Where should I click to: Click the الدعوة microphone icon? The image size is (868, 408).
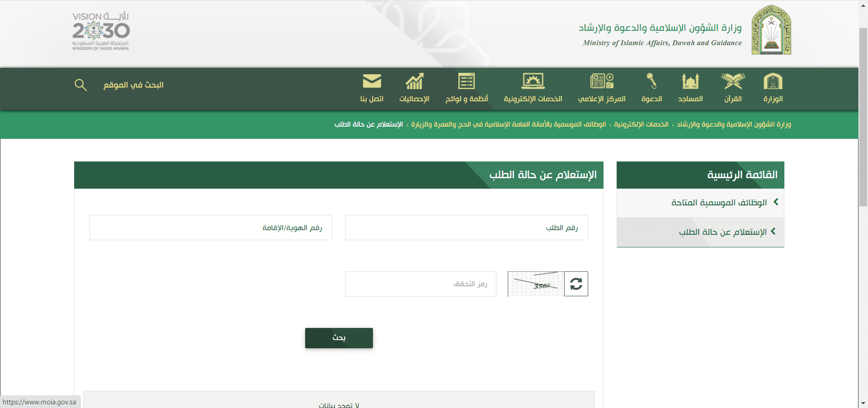pyautogui.click(x=651, y=81)
